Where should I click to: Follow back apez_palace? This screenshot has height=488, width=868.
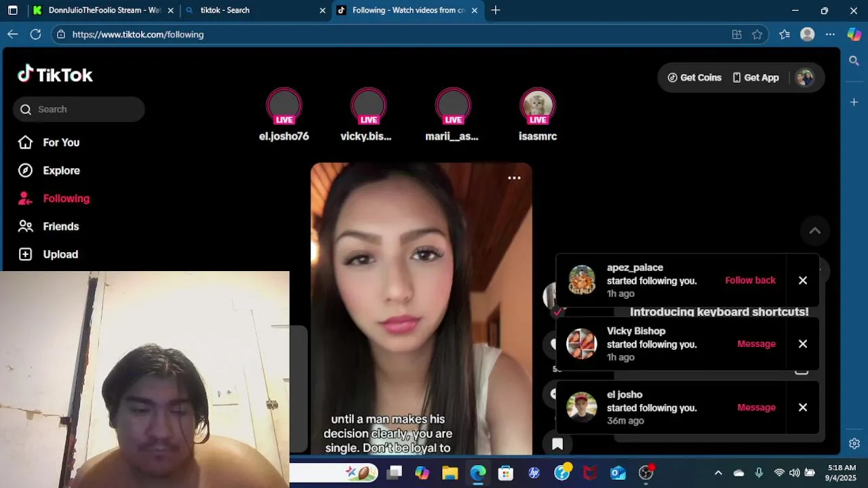750,280
